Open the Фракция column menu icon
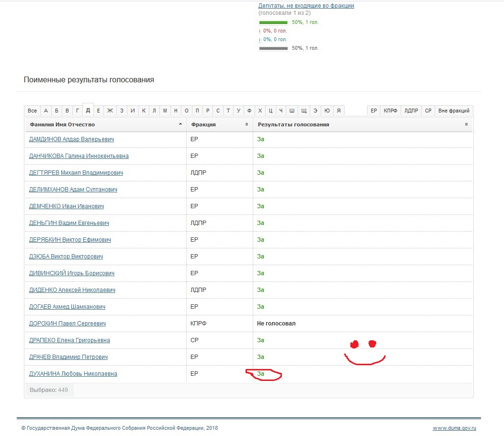 coord(246,124)
